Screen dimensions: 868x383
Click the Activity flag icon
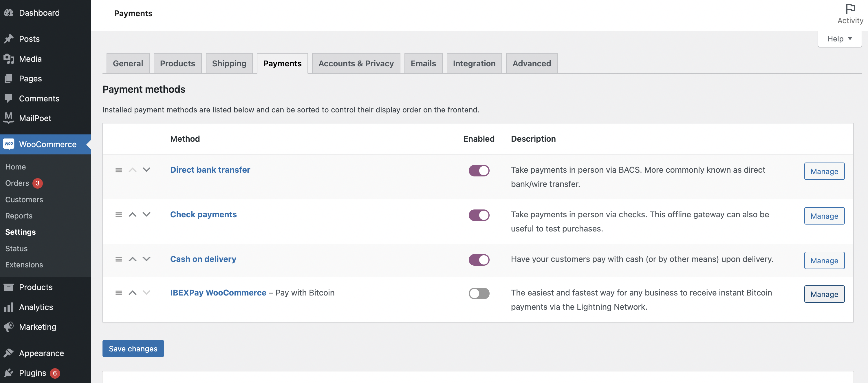(x=850, y=8)
